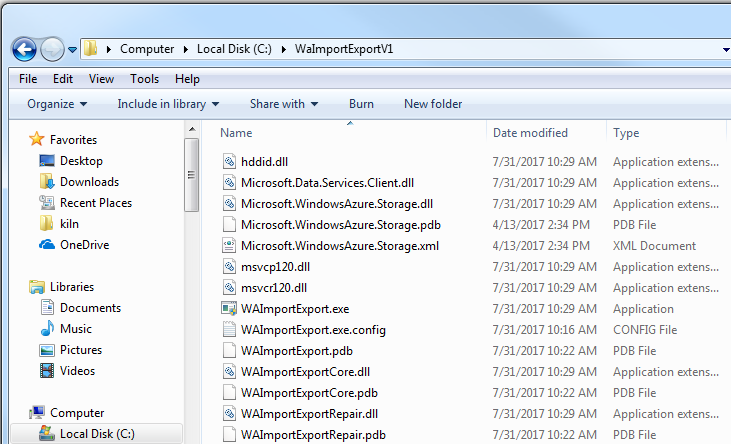This screenshot has height=444, width=731.
Task: Click the Computer icon in navigation pane
Action: pyautogui.click(x=37, y=413)
